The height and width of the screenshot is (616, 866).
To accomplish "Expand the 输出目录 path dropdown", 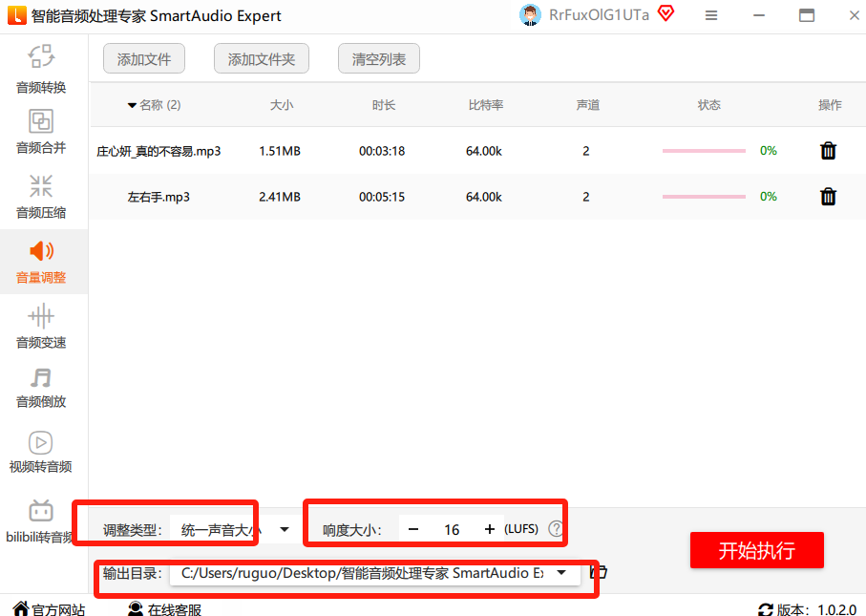I will [x=561, y=572].
